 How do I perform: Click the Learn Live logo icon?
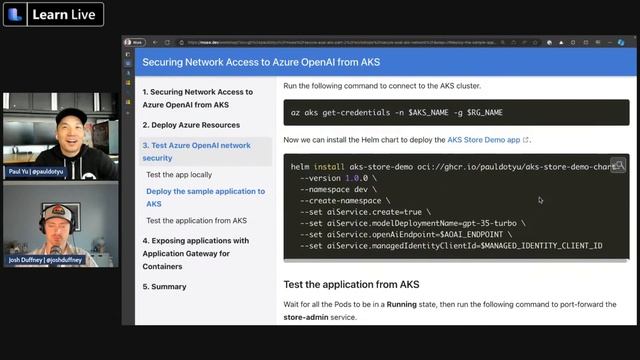point(15,15)
